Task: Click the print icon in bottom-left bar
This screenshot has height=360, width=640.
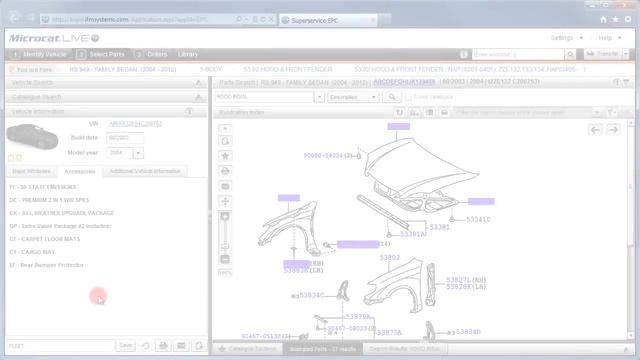Action: click(x=163, y=346)
